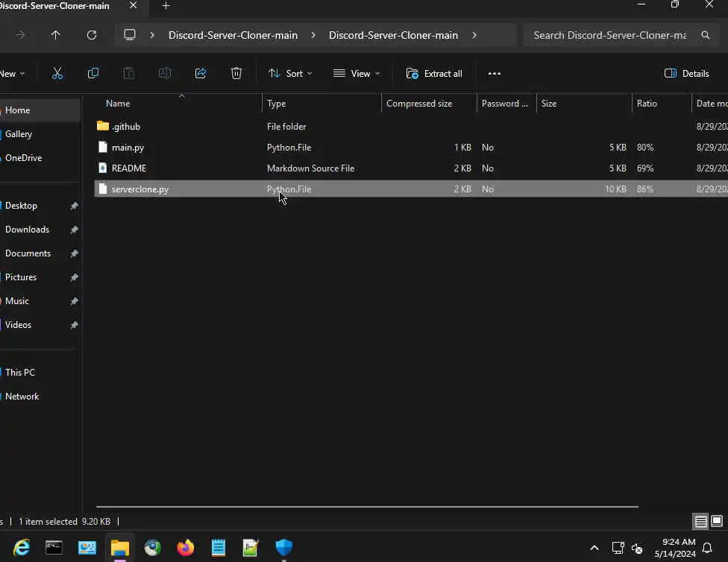This screenshot has width=728, height=562.
Task: Select This PC in navigation pane
Action: [x=40, y=372]
